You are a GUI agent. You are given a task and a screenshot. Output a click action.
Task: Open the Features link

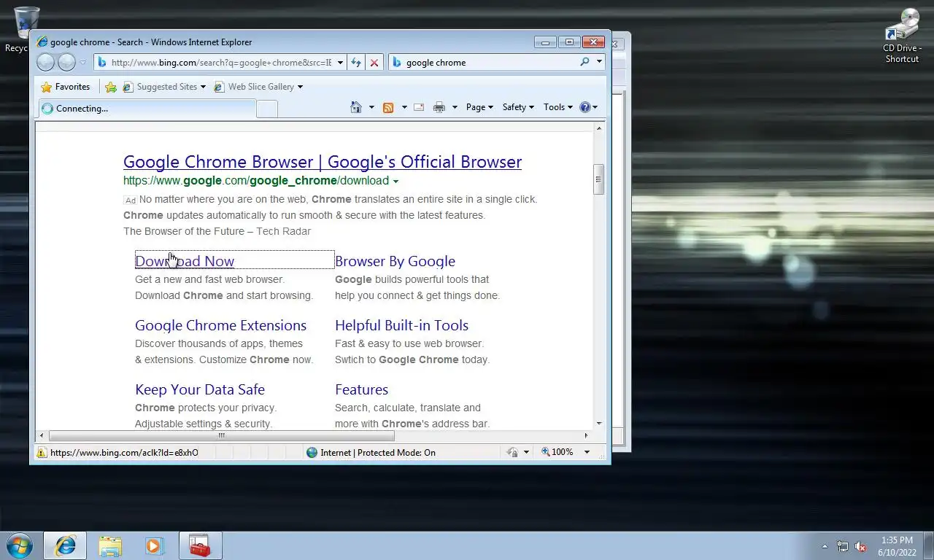pos(361,389)
